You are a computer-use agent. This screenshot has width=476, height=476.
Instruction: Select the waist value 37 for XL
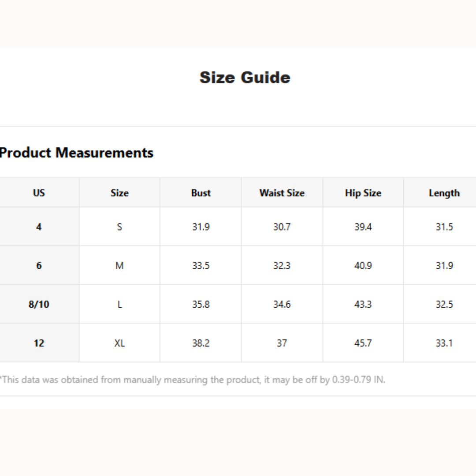(282, 343)
